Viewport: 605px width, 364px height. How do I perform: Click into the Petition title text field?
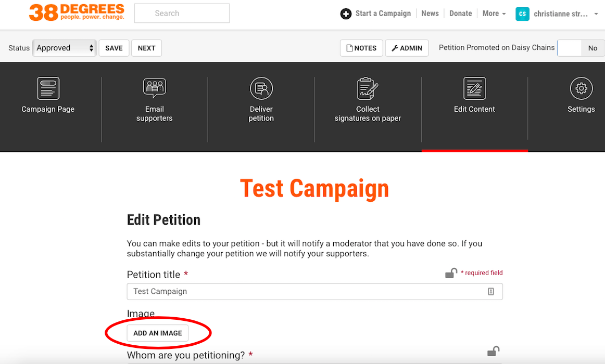(307, 292)
